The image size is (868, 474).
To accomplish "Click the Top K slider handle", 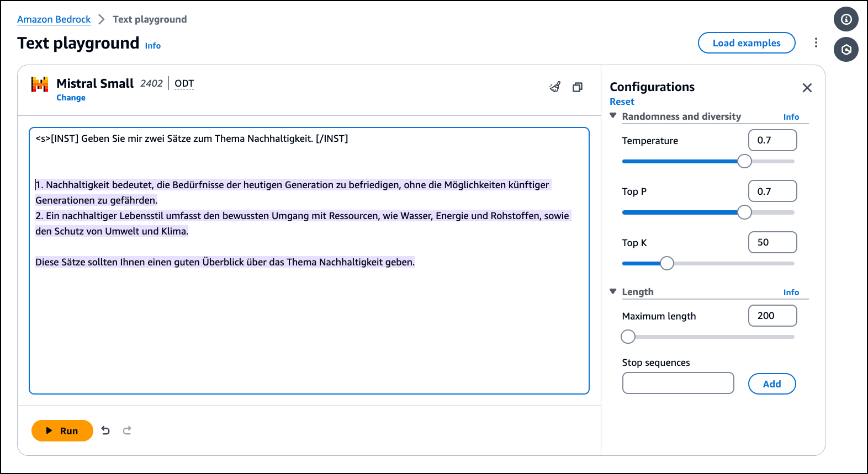I will [667, 263].
